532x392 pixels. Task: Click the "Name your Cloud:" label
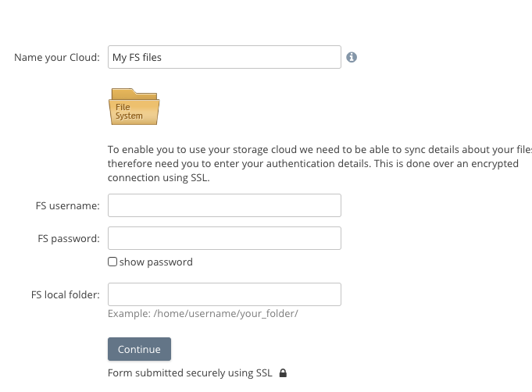pos(57,57)
